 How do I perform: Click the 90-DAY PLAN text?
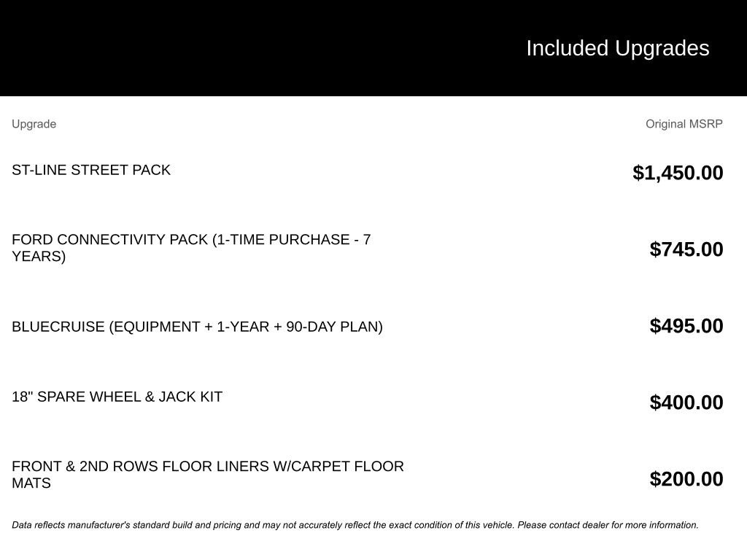pos(333,327)
